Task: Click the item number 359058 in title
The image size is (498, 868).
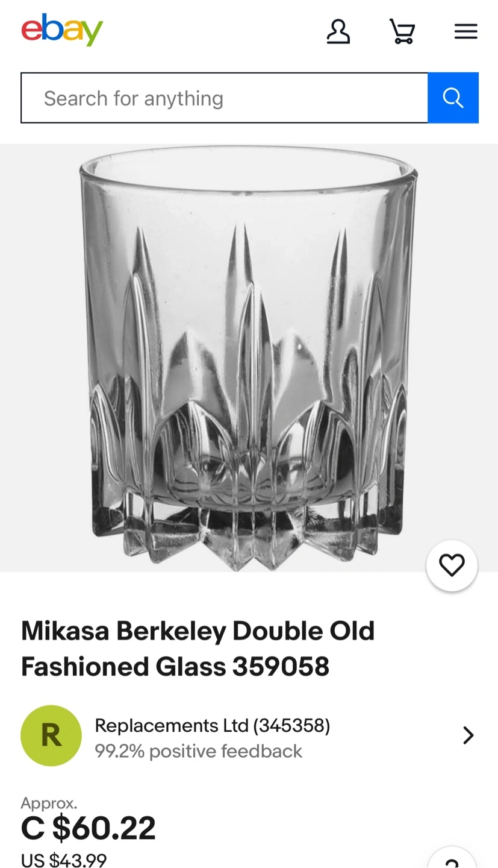Action: [281, 667]
